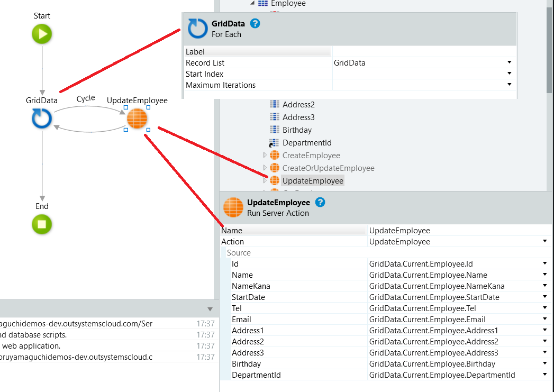Select the GridData For Each loop icon
Screen dimensions: 554x392
coord(41,118)
